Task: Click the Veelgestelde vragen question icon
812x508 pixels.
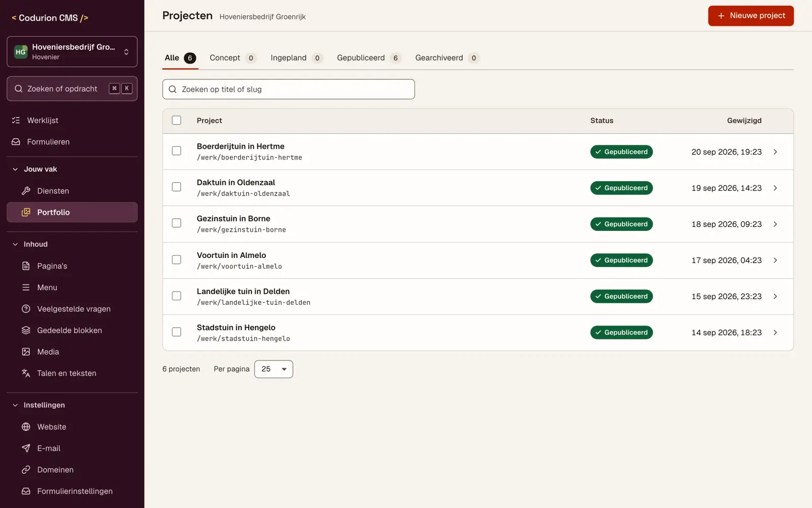Action: point(26,309)
